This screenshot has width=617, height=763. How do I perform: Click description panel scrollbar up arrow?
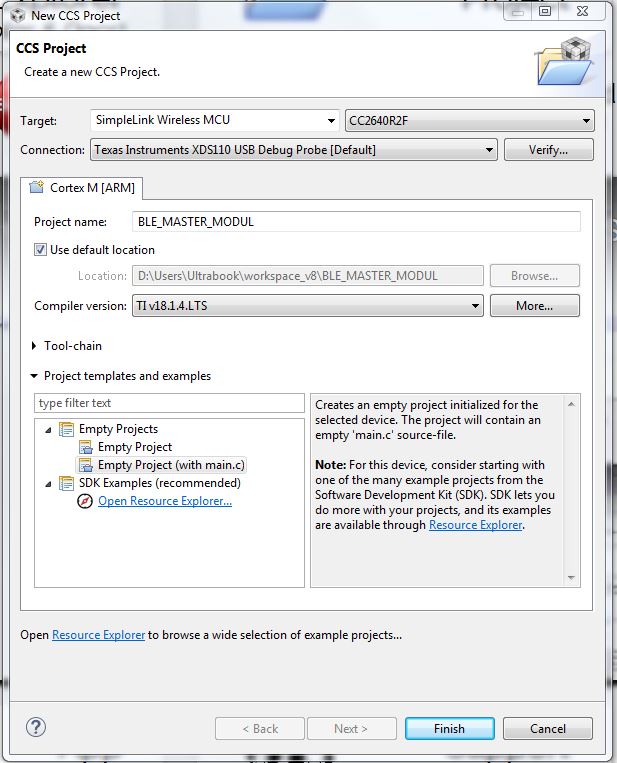click(x=571, y=404)
